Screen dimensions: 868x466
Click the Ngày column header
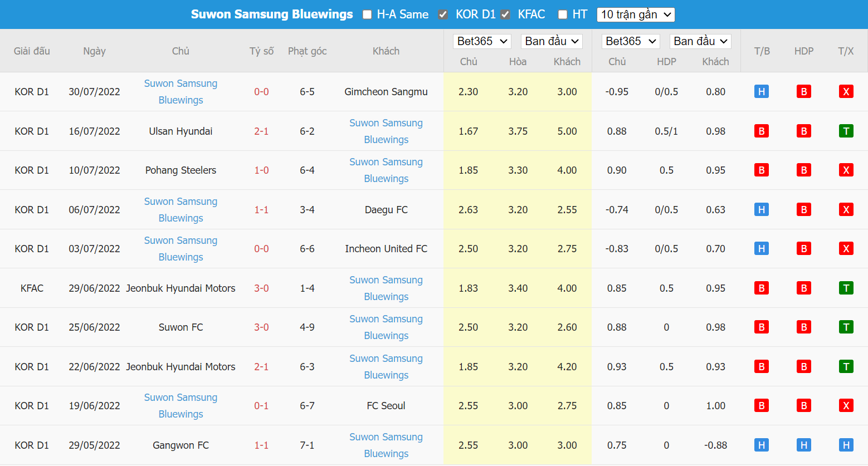tap(94, 51)
